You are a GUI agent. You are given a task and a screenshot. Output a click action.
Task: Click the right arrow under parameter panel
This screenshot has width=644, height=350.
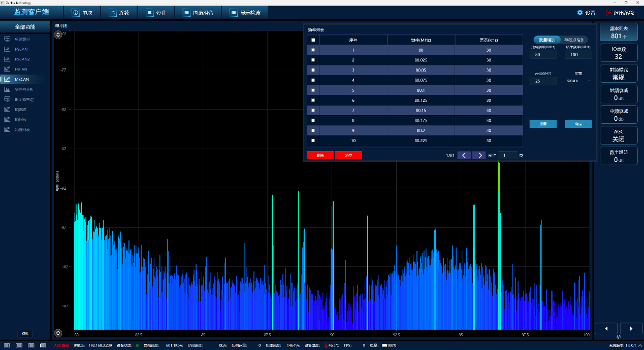coord(631,329)
